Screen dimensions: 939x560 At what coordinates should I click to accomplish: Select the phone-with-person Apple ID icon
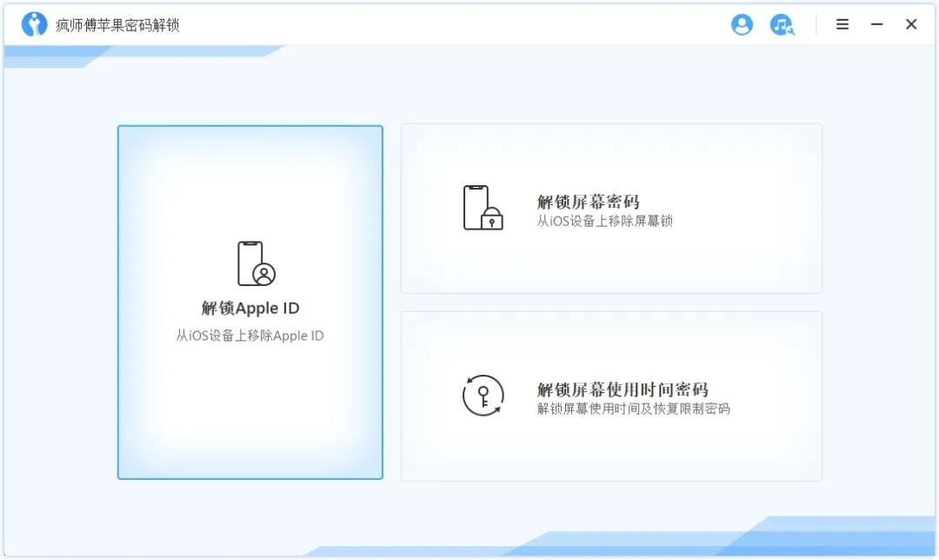[x=251, y=261]
